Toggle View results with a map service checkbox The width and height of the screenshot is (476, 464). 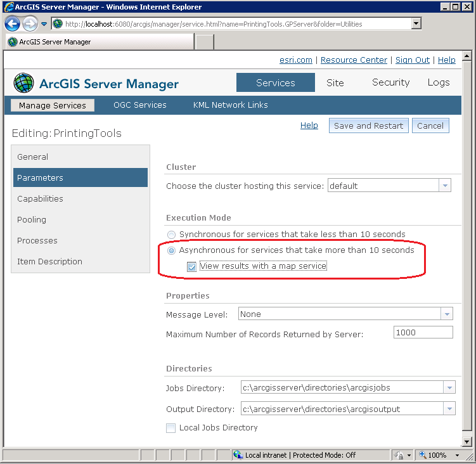point(191,267)
